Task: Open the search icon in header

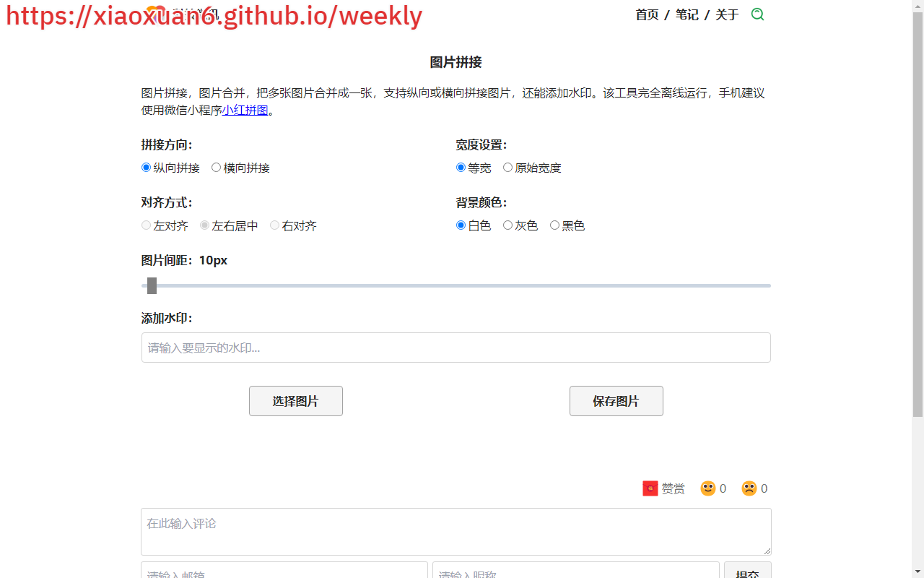Action: [757, 14]
